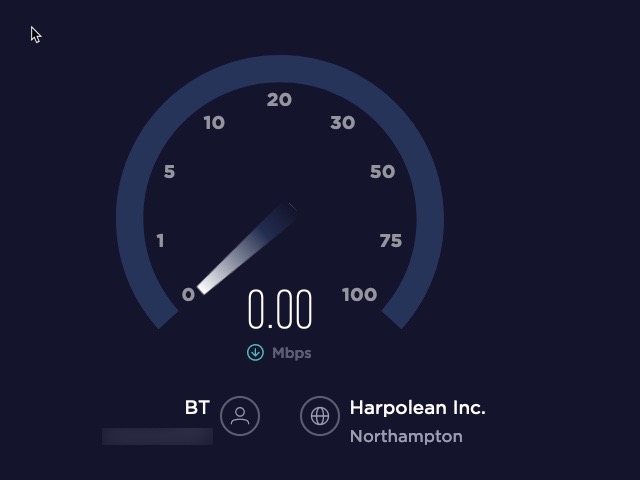Click the 0 mark on the gauge
Viewport: 640px width, 480px height.
[188, 294]
